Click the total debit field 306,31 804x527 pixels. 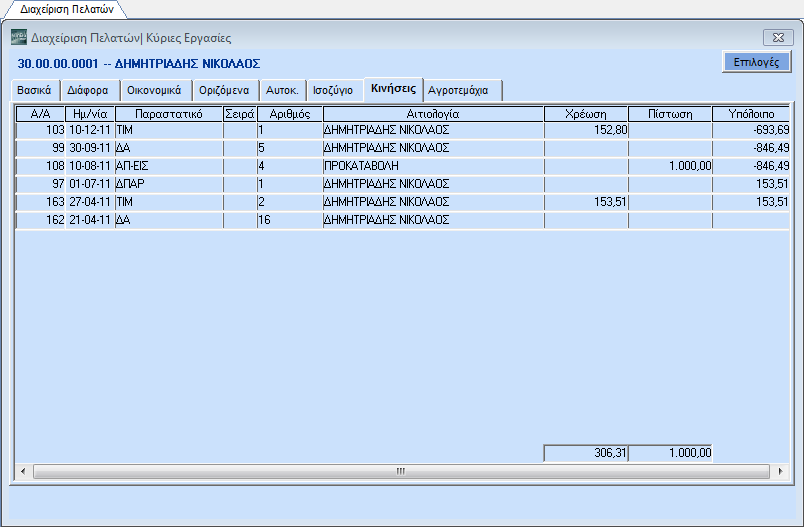coord(586,453)
